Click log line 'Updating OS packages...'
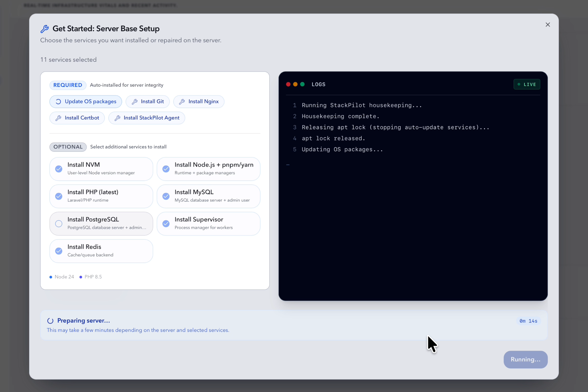The image size is (588, 392). click(x=342, y=149)
